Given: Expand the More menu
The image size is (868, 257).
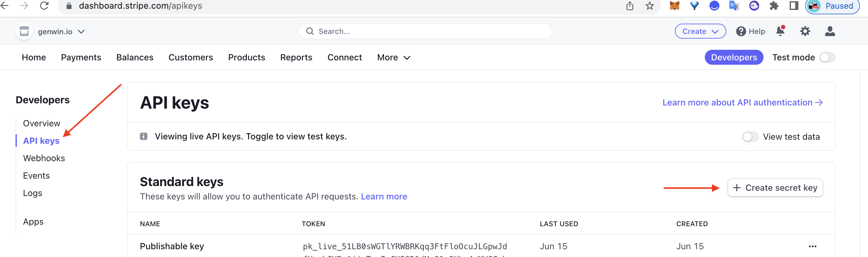Looking at the screenshot, I should point(394,57).
